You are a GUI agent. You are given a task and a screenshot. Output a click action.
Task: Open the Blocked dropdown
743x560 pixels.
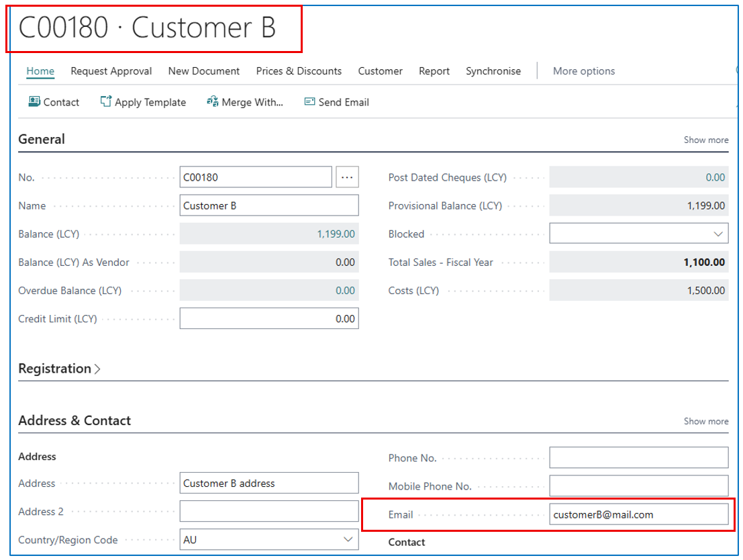tap(719, 234)
